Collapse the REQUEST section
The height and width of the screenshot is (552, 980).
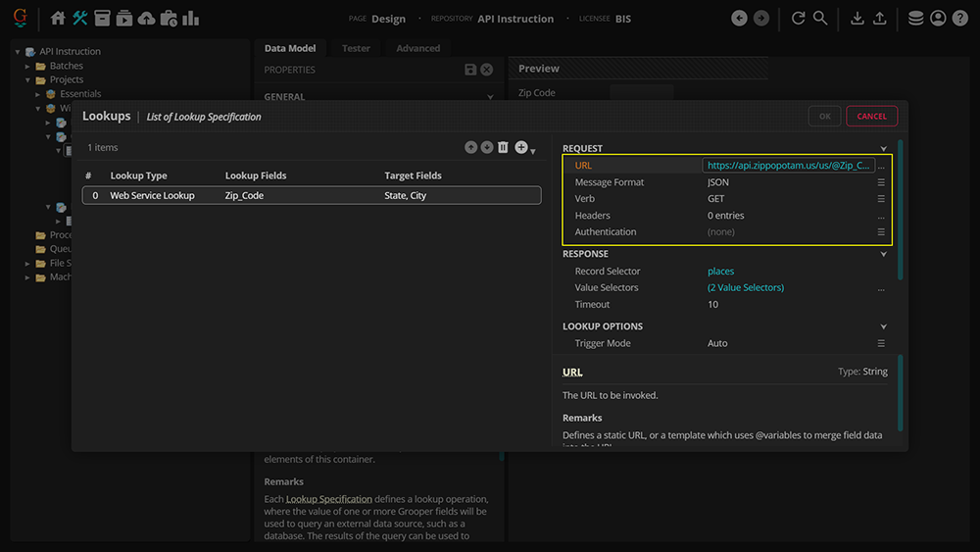[883, 149]
